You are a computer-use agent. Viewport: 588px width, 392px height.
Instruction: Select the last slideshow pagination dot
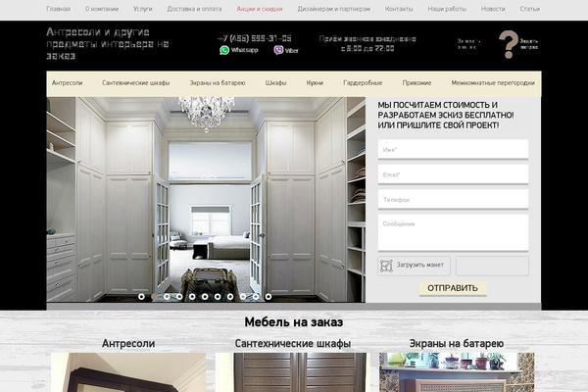tap(269, 297)
